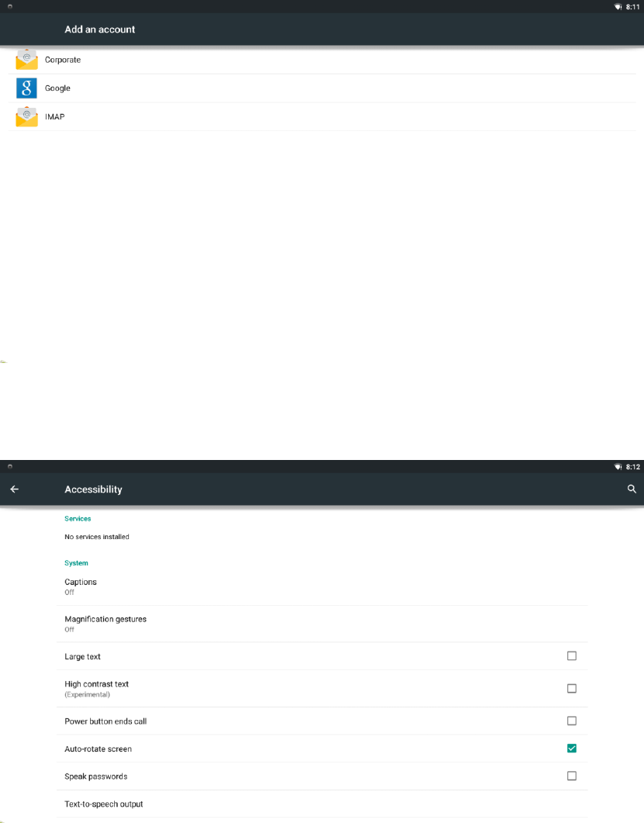Viewport: 644px width, 823px height.
Task: Tap the blue Google 'g' icon
Action: coord(26,88)
